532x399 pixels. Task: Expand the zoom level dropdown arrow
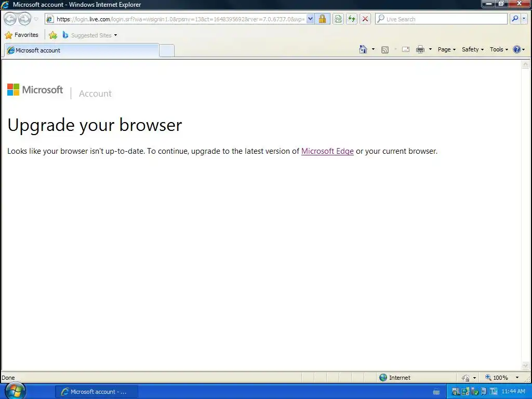tap(517, 378)
